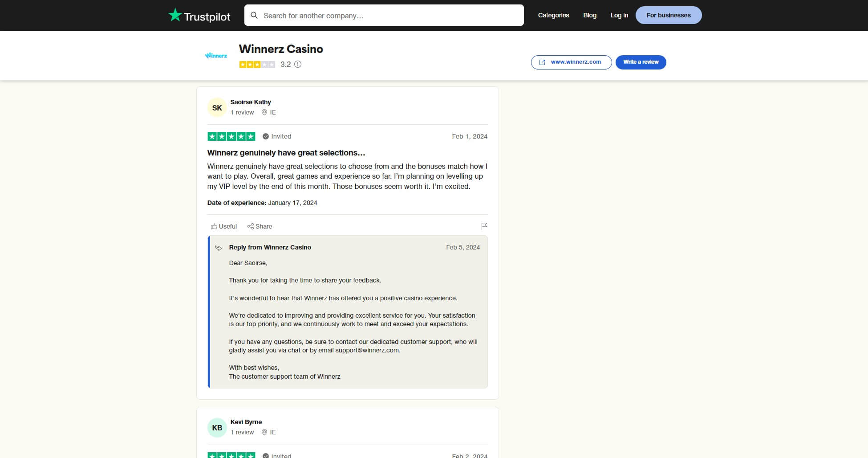Visit www.winnerz.com external link
Image resolution: width=868 pixels, height=458 pixels.
pos(571,62)
